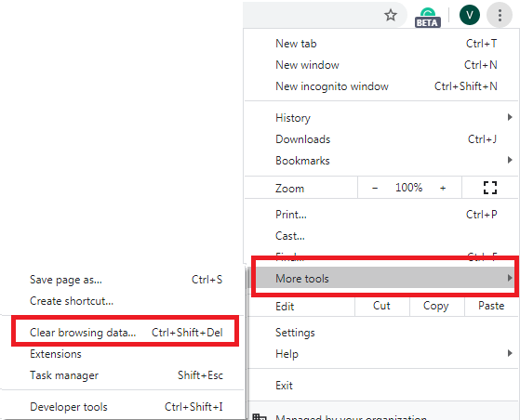The width and height of the screenshot is (520, 420).
Task: Open Extensions from More tools submenu
Action: [123, 354]
